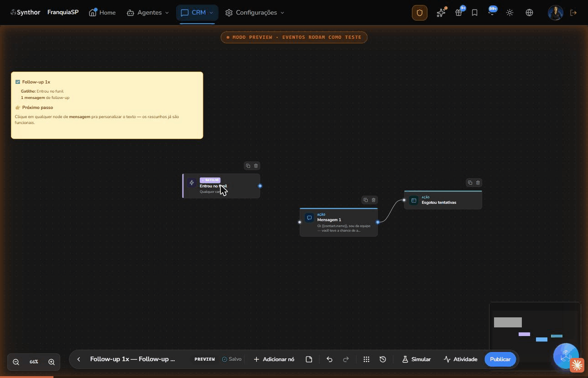The height and width of the screenshot is (378, 588).
Task: Open the blue floating assistant bubble
Action: pos(566,355)
